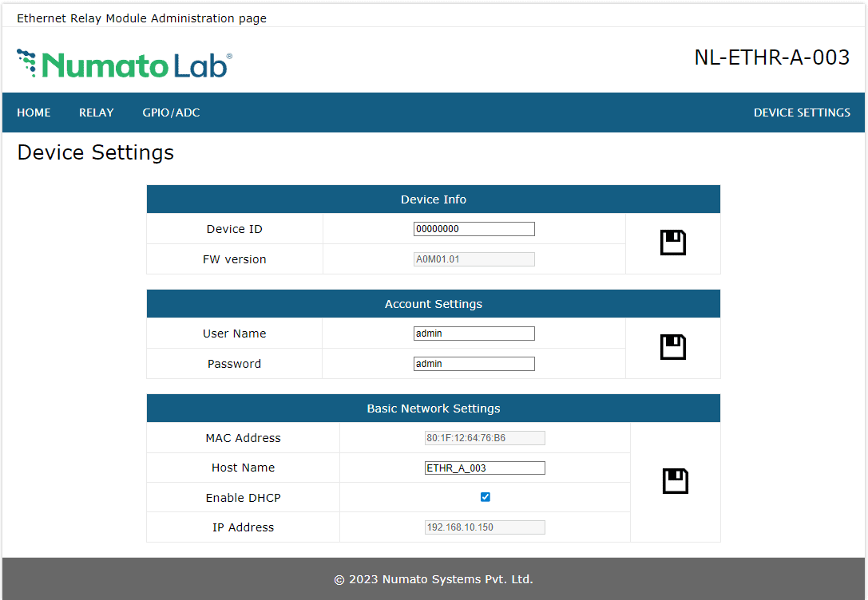Go to the HOME page
The image size is (868, 600).
tap(34, 112)
